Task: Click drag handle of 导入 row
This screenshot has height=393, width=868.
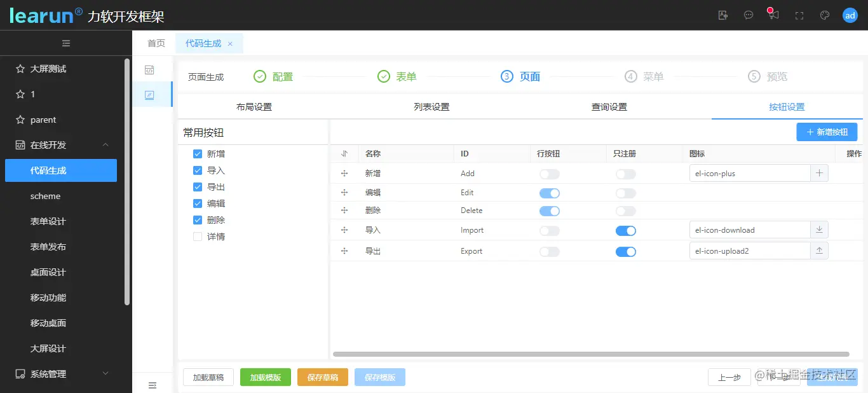Action: [344, 230]
